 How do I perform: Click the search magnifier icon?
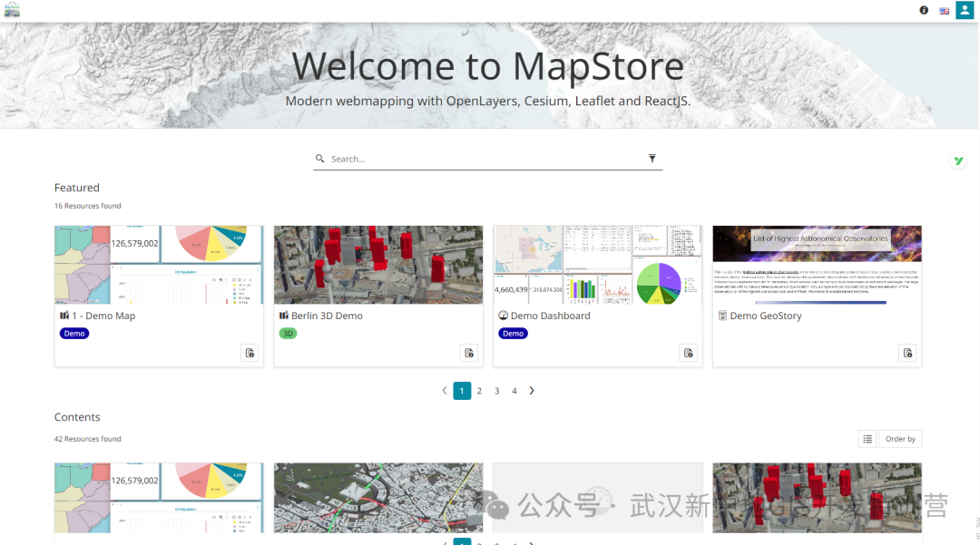320,159
